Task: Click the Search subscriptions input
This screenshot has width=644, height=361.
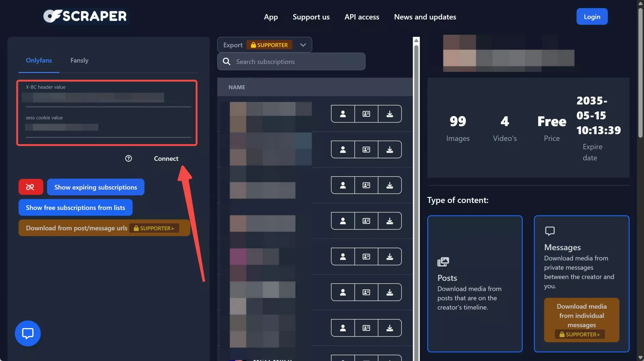Action: coord(291,61)
